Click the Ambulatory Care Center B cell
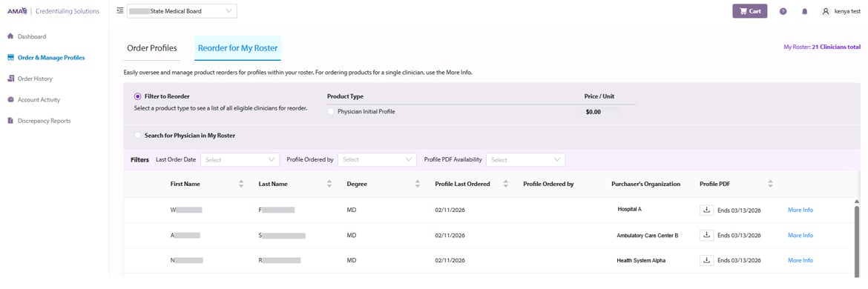Image resolution: width=868 pixels, height=289 pixels. pos(647,236)
